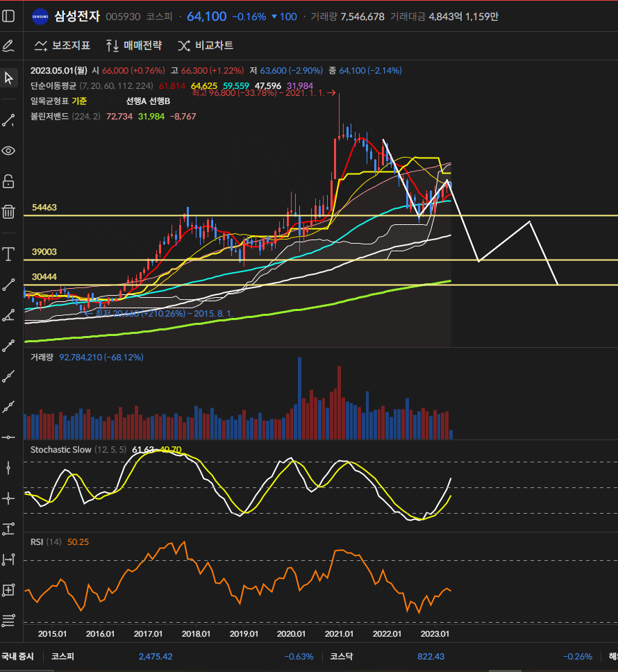618x672 pixels.
Task: Select the price range measure tool
Action: [8, 529]
